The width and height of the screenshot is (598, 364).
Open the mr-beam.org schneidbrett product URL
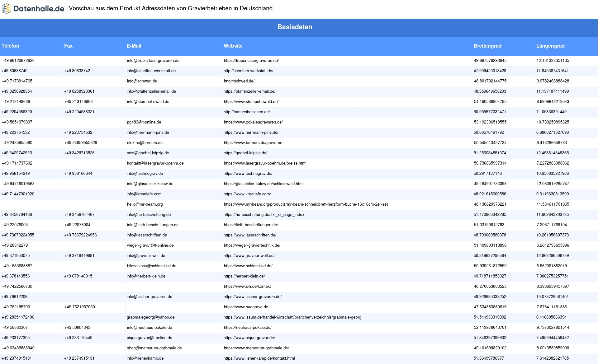tap(306, 204)
